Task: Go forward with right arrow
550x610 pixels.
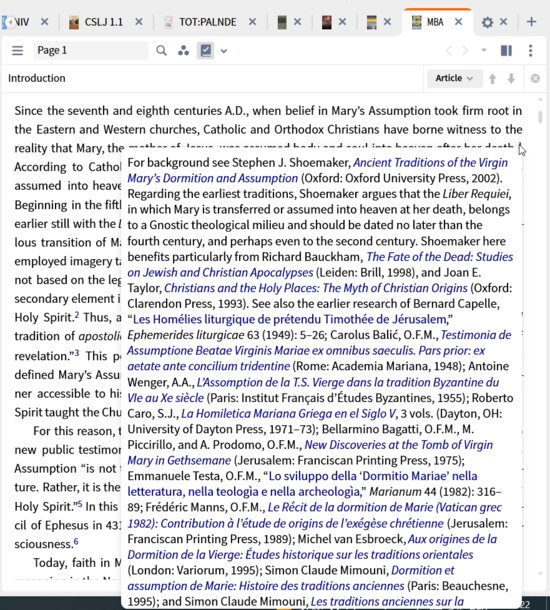Action: pyautogui.click(x=465, y=51)
